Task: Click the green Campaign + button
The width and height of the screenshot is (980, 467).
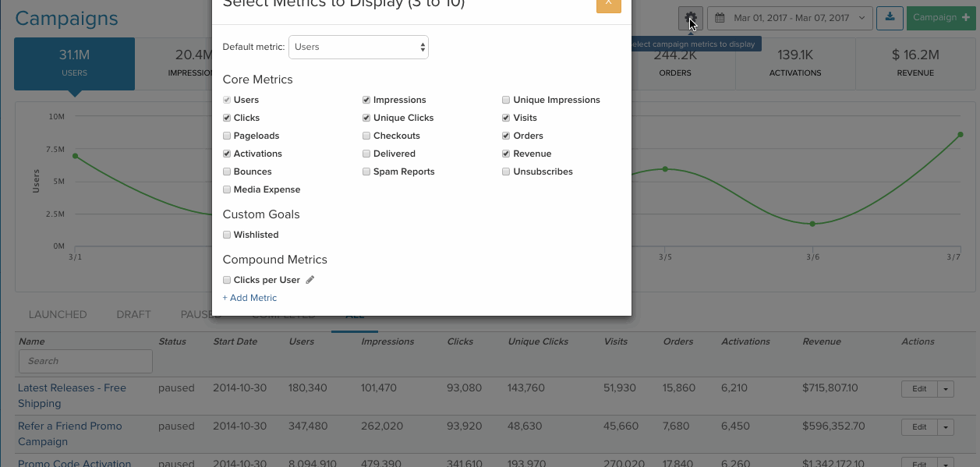Action: tap(941, 18)
